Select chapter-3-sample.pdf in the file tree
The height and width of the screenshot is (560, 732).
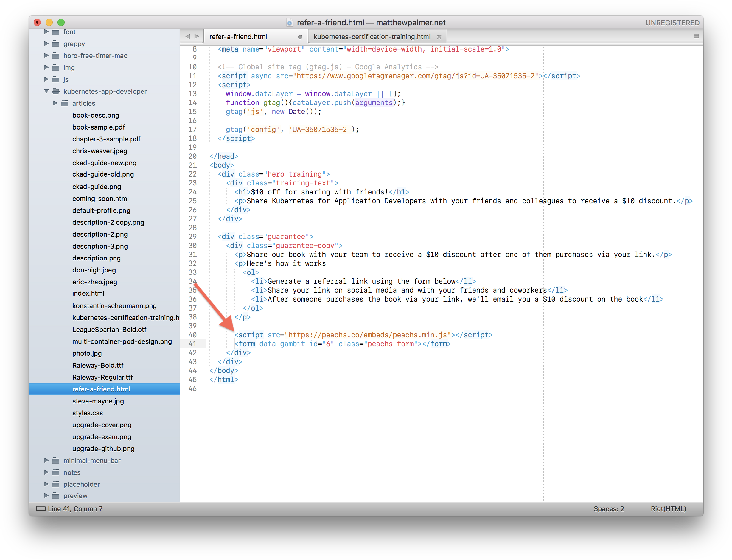point(106,139)
